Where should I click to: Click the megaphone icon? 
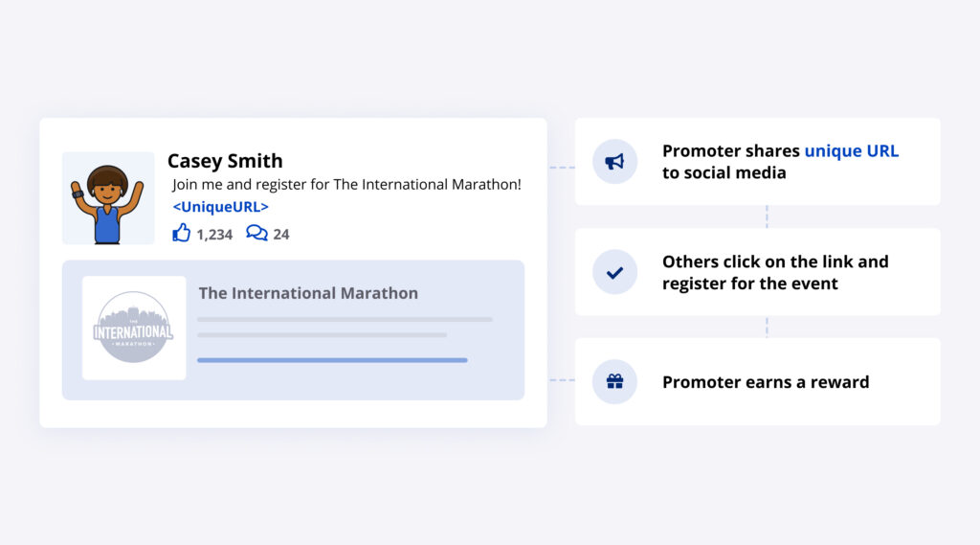point(614,162)
